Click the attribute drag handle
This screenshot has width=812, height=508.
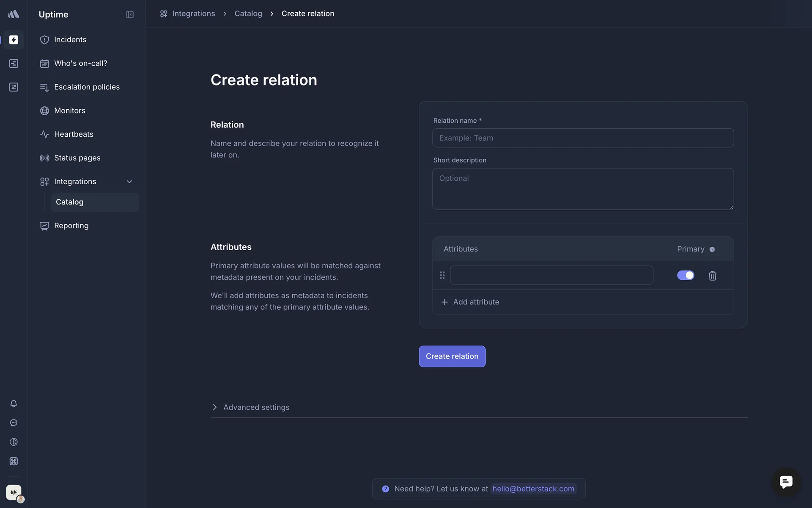tap(442, 276)
